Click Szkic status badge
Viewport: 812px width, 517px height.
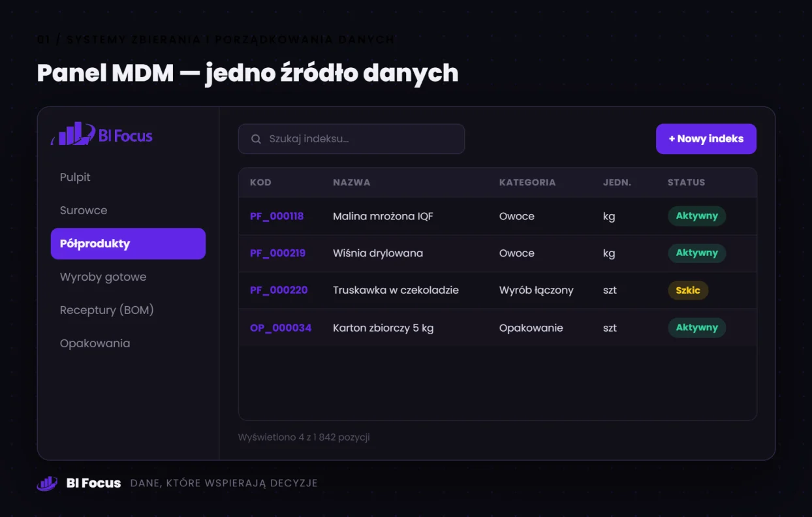(688, 290)
